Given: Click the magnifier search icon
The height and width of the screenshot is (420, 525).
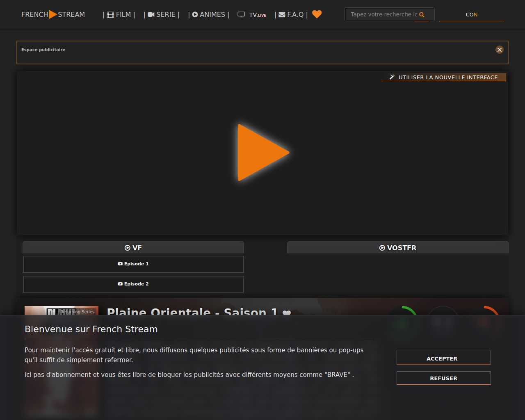Looking at the screenshot, I should [x=422, y=15].
